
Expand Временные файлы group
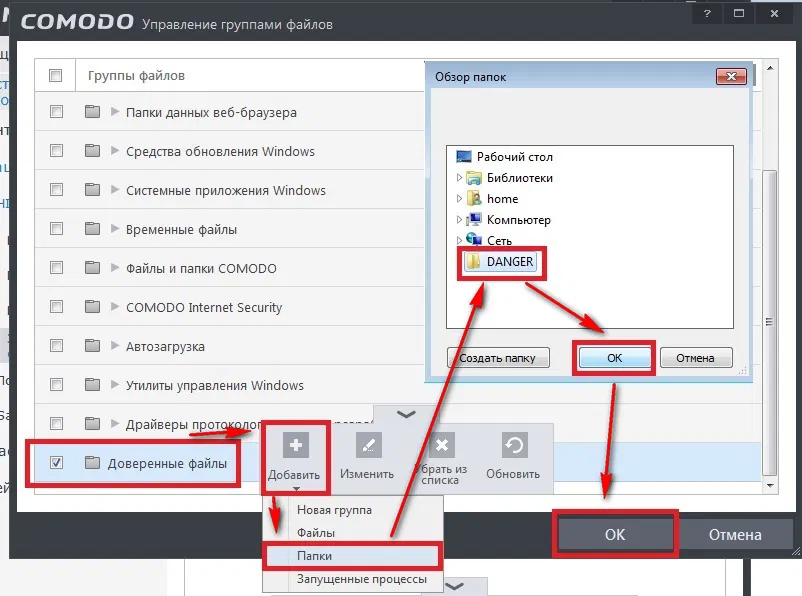tap(115, 228)
